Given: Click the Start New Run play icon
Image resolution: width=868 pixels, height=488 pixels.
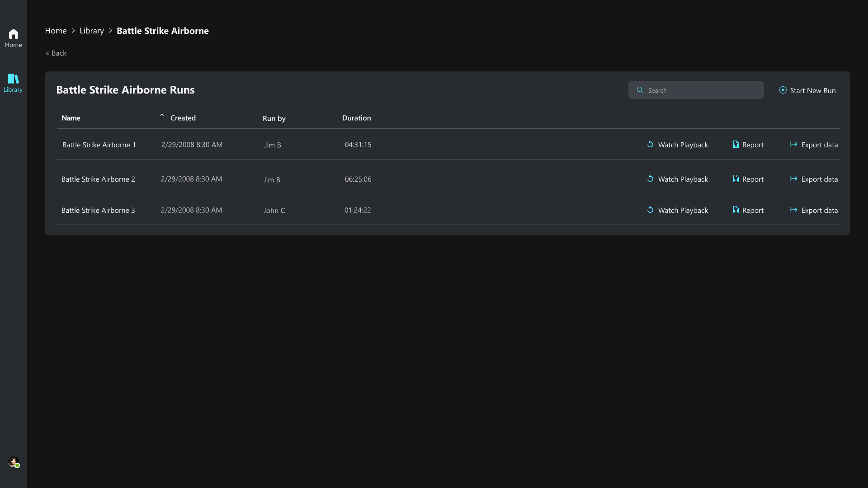Looking at the screenshot, I should point(783,90).
